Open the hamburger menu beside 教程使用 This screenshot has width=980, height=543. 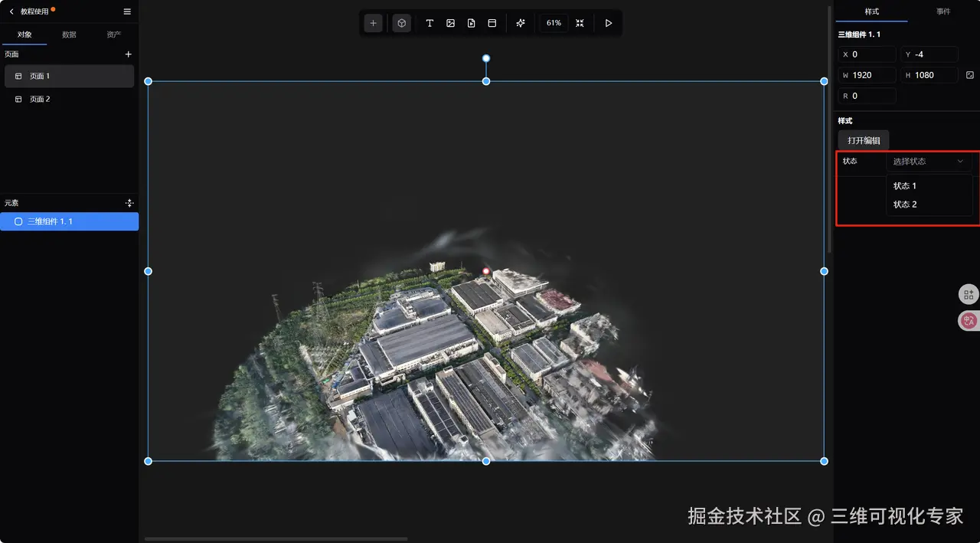(127, 11)
